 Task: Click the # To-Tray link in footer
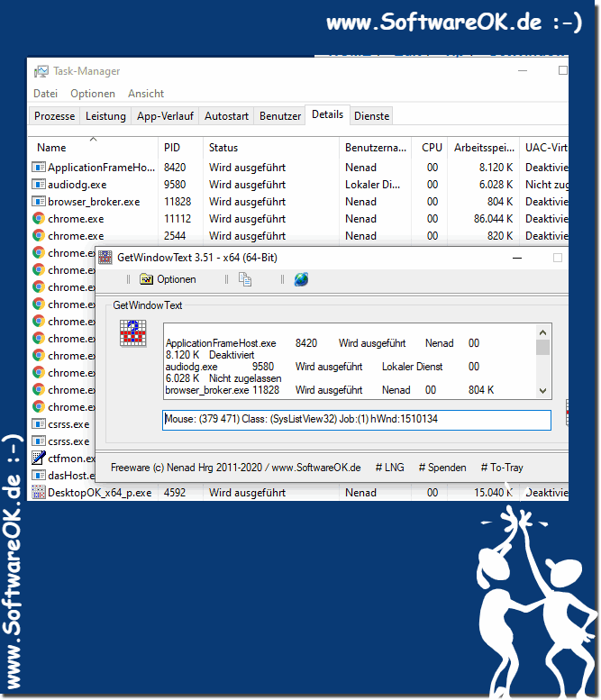[x=502, y=468]
